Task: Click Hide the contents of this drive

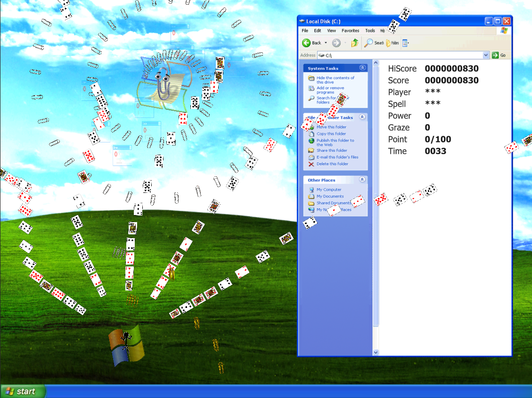Action: [x=335, y=80]
